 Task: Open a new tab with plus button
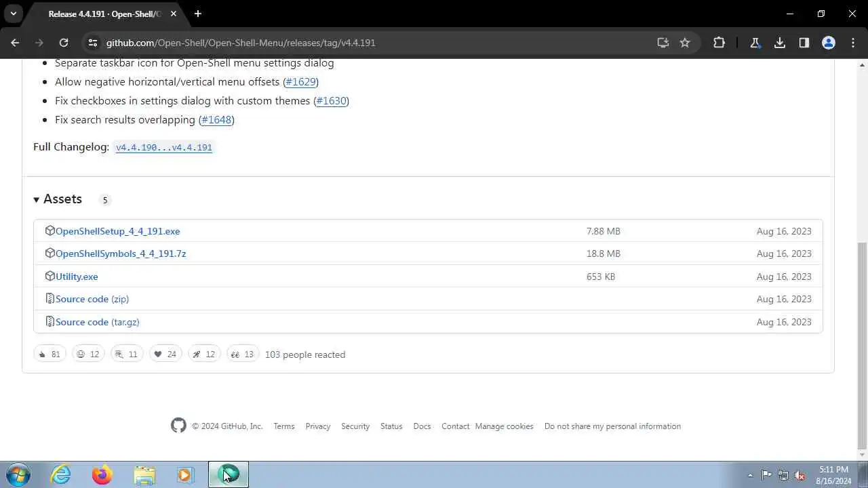tap(198, 14)
